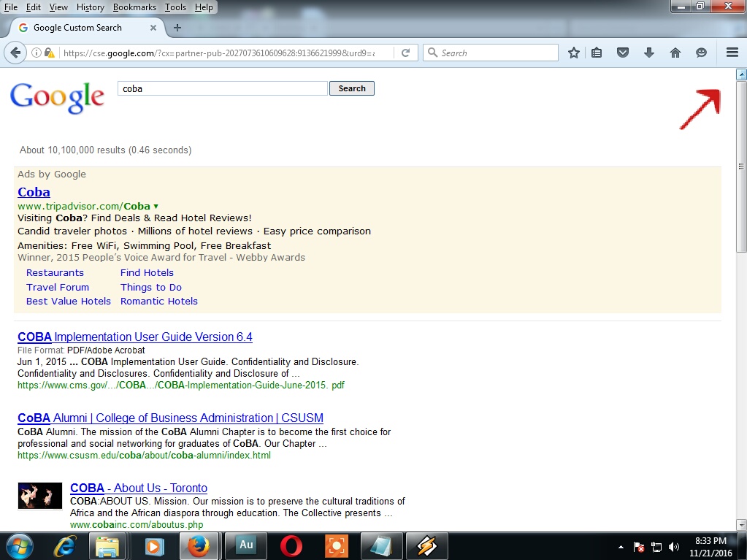Screen dimensions: 747x560
Task: Open COBA - About Us - Toronto link
Action: (x=138, y=488)
